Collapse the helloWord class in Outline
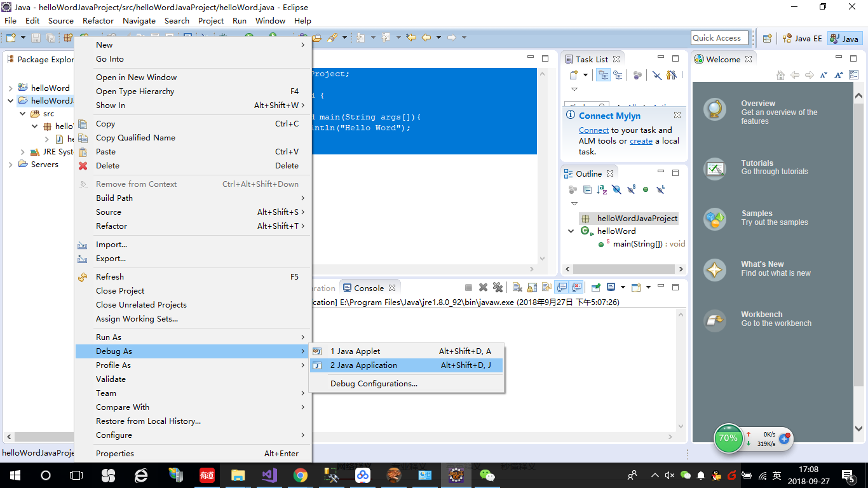This screenshot has width=868, height=488. point(571,231)
